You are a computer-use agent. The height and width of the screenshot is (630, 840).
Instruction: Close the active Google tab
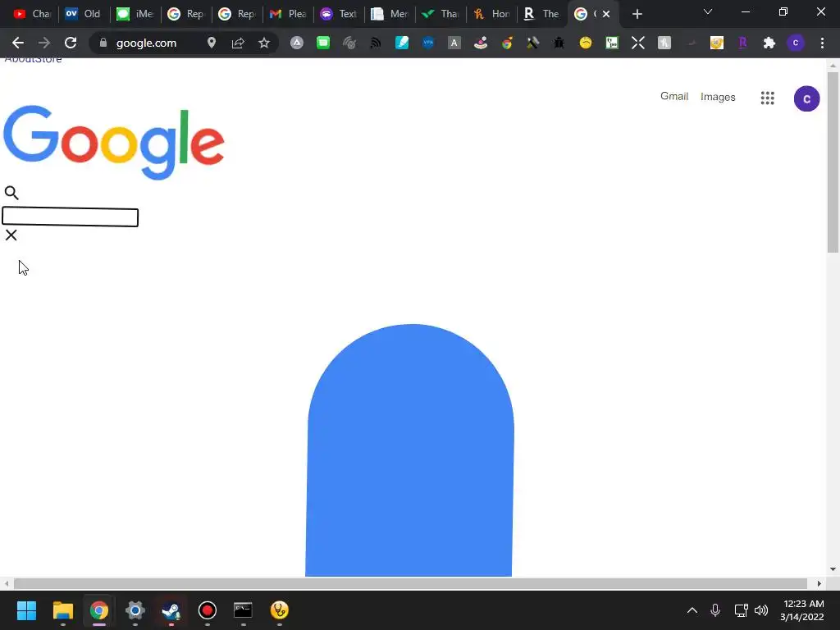pos(606,14)
